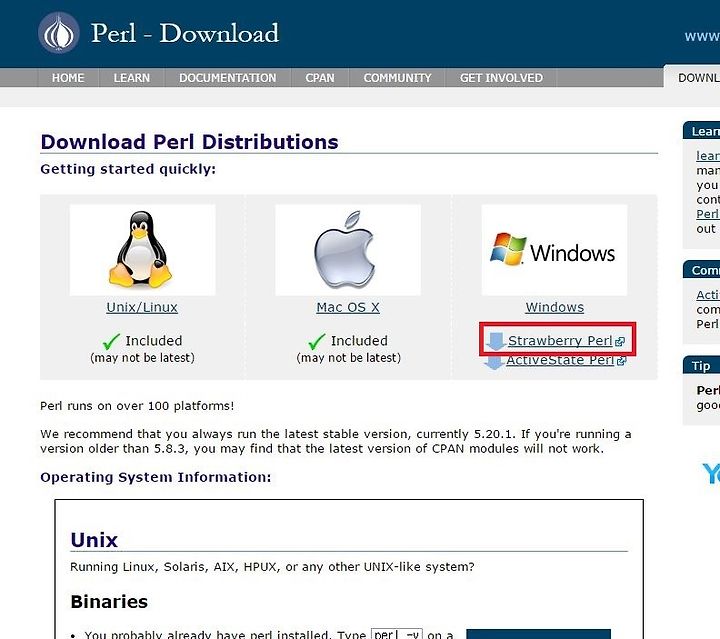Click the green checkmark under Mac OS X
The width and height of the screenshot is (720, 639).
(x=317, y=341)
